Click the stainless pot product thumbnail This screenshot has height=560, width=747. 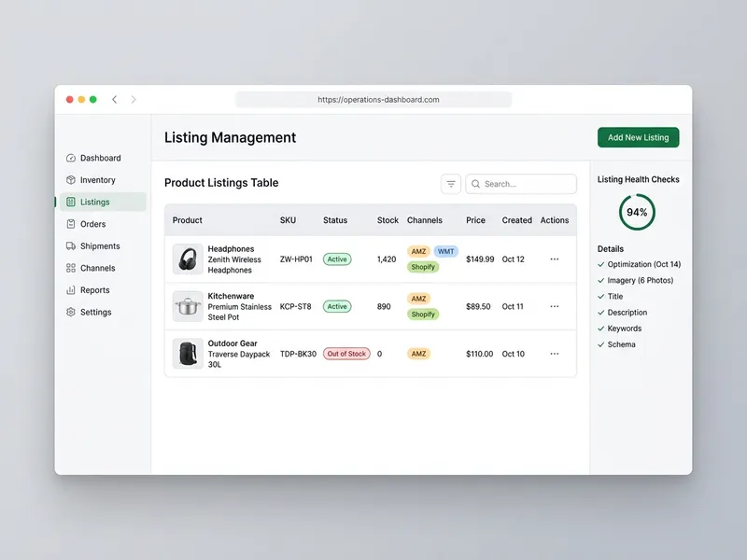click(188, 306)
